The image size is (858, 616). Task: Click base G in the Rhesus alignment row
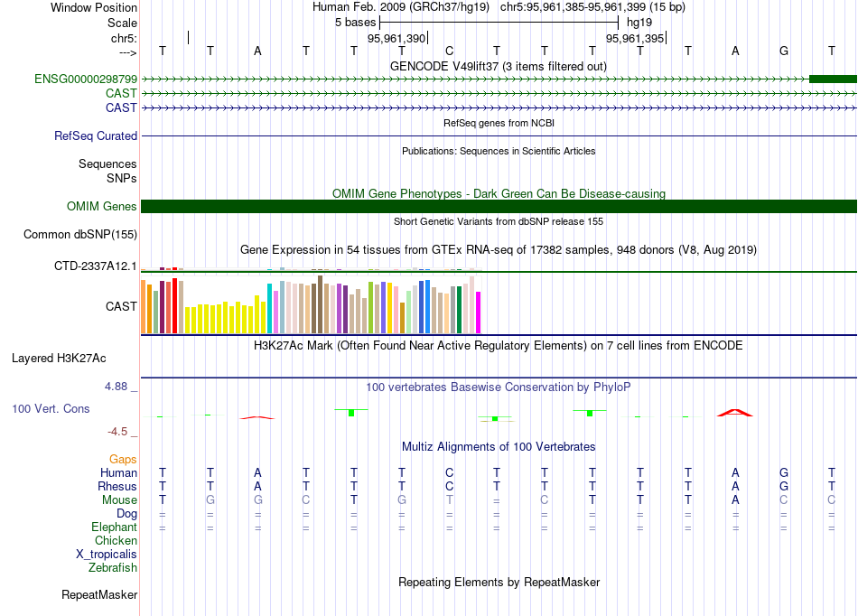pos(784,486)
